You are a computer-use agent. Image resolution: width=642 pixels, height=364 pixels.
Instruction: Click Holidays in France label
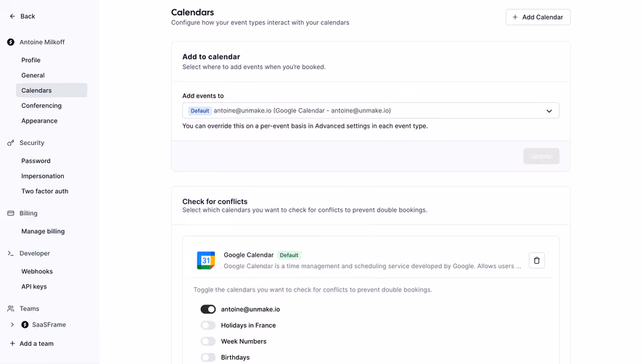(x=248, y=325)
